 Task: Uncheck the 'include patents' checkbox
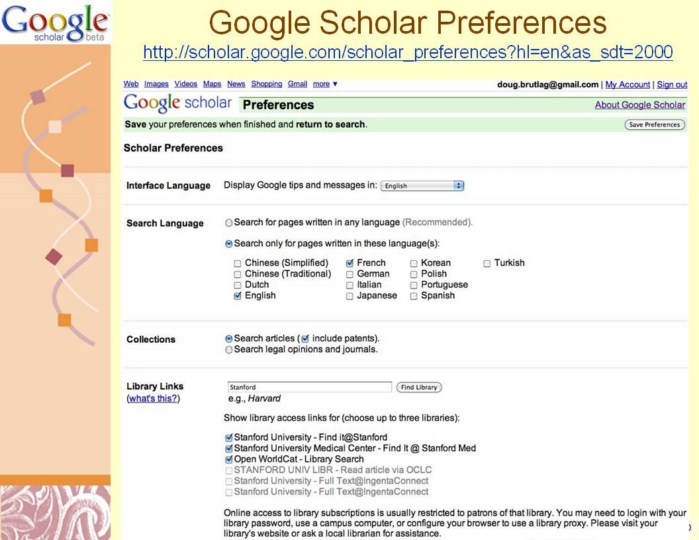coord(305,338)
